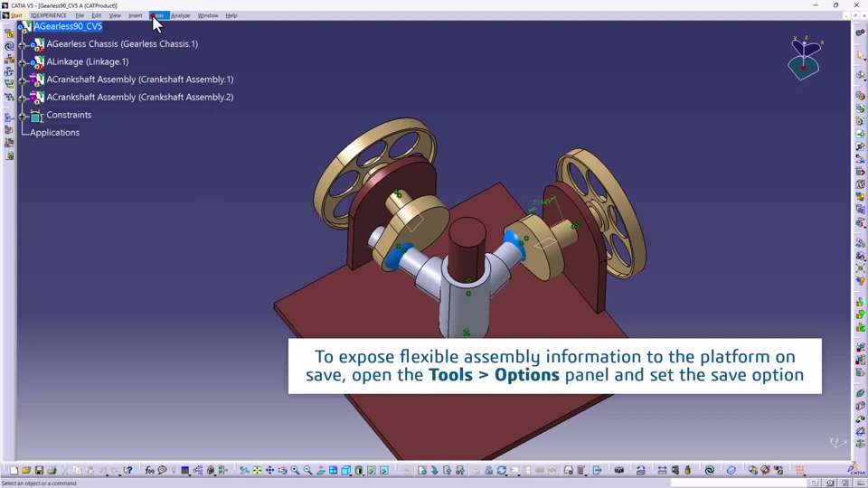
Task: Click the blue plane/sectioning icon
Action: pyautogui.click(x=731, y=470)
